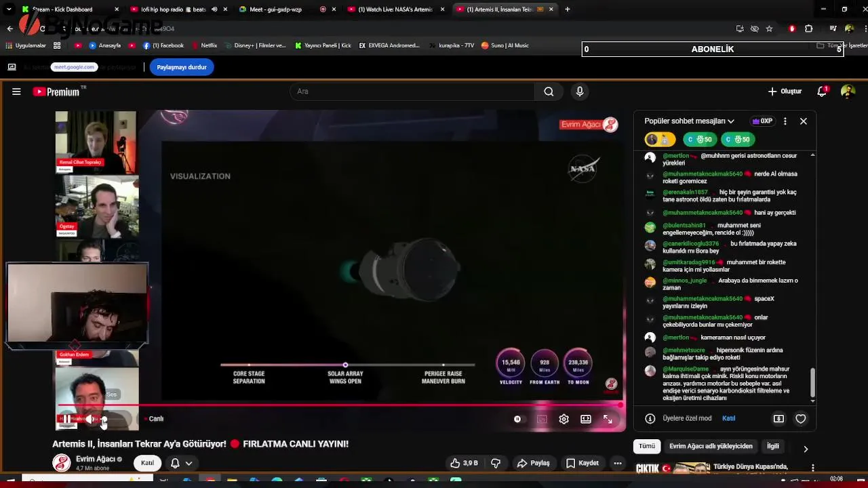Open Yayıncı Paneli Kick bookmark
The width and height of the screenshot is (868, 488).
click(x=323, y=45)
